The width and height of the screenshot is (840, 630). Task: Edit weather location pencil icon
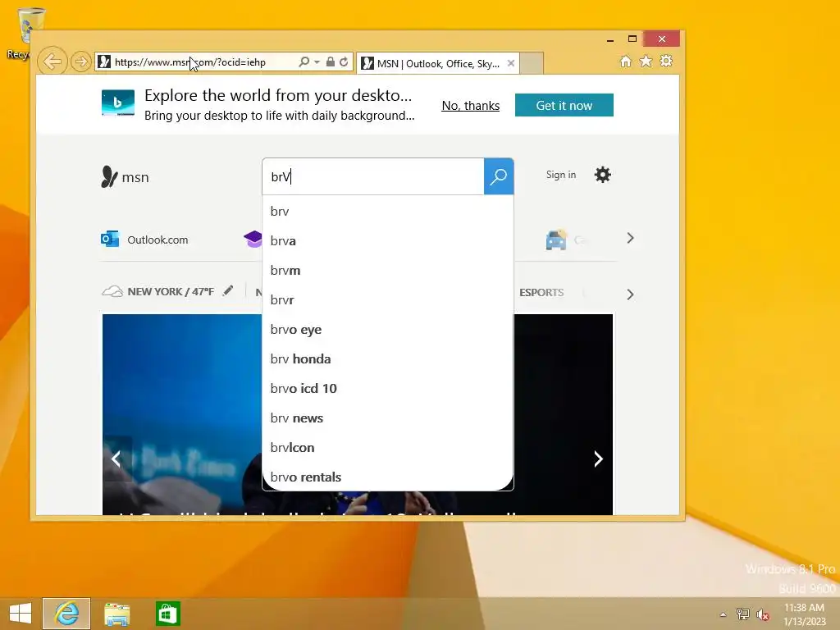[228, 290]
